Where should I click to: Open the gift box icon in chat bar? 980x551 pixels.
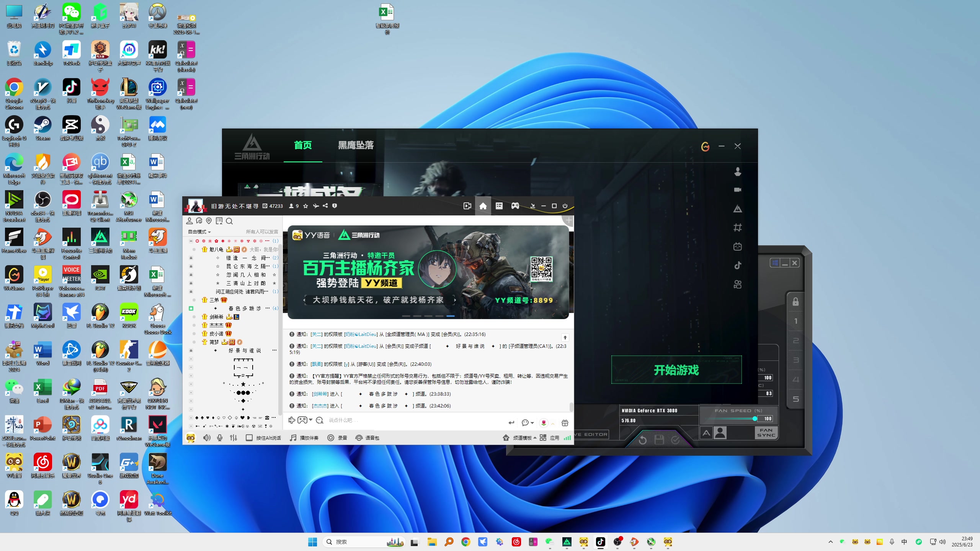(x=565, y=423)
